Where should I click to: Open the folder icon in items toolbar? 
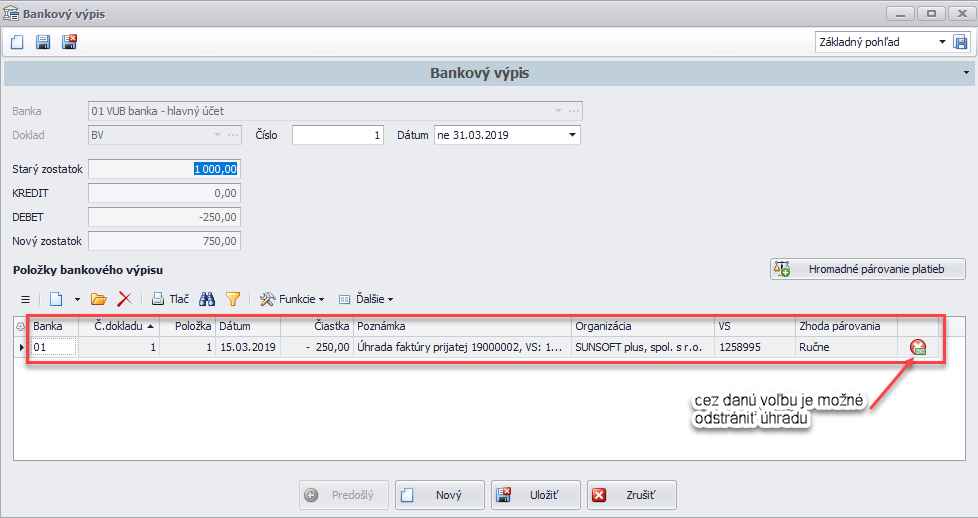pyautogui.click(x=98, y=298)
